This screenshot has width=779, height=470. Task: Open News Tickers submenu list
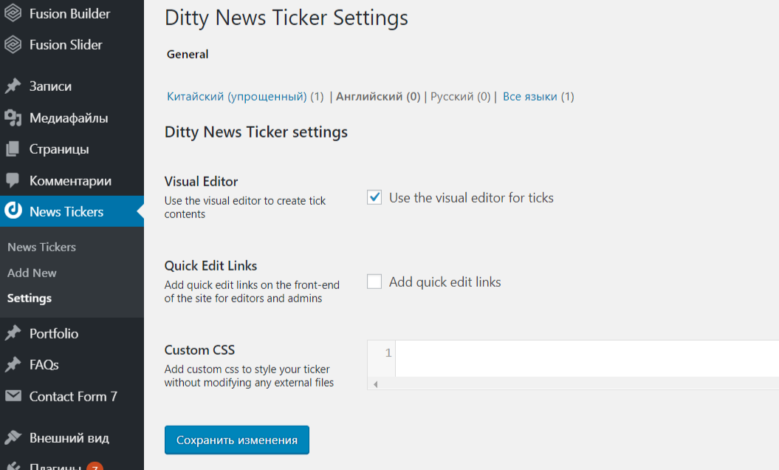coord(42,247)
